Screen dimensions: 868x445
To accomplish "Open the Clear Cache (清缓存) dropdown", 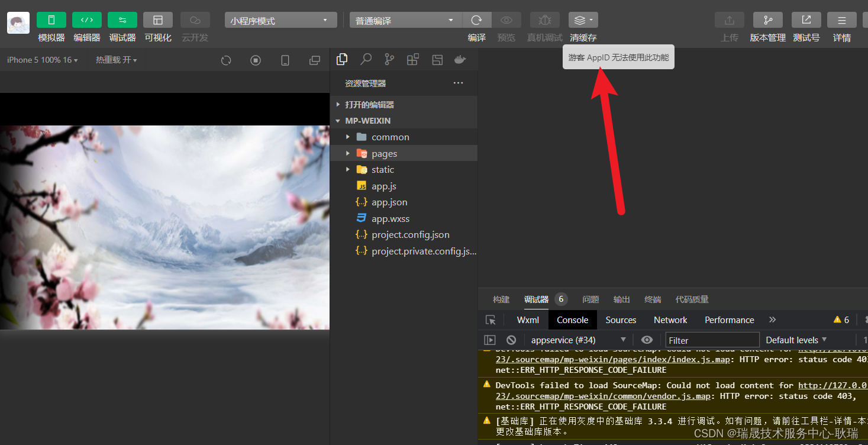I will (583, 20).
